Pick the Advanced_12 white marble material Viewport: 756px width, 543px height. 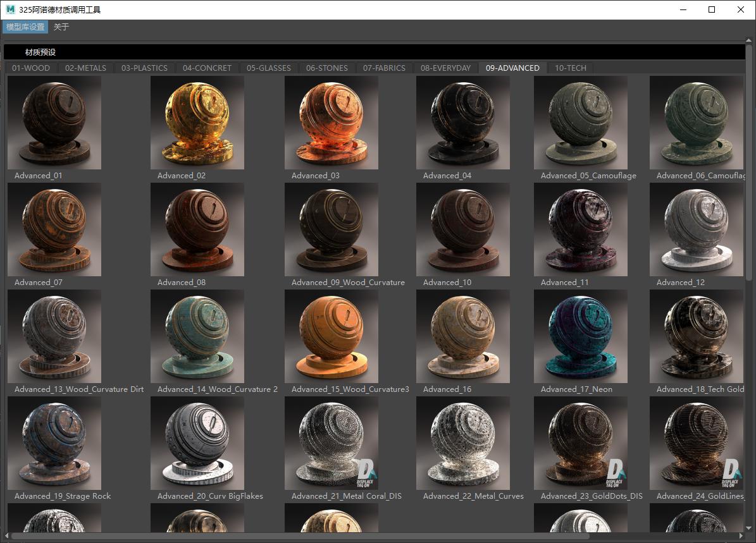696,229
